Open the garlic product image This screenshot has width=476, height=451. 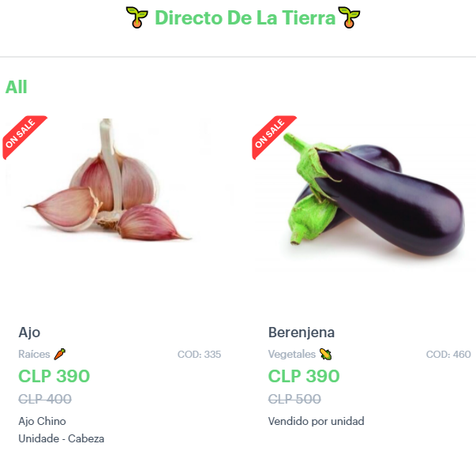[x=107, y=180]
